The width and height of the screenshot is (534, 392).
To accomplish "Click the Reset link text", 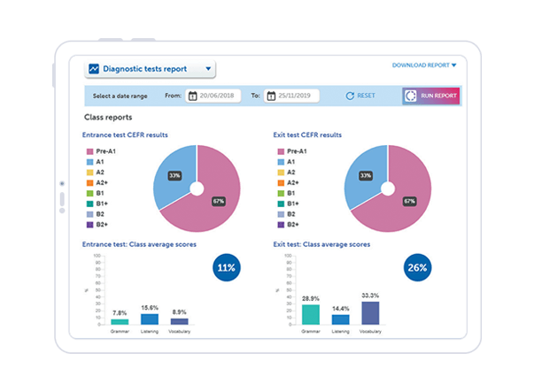I will [x=366, y=96].
